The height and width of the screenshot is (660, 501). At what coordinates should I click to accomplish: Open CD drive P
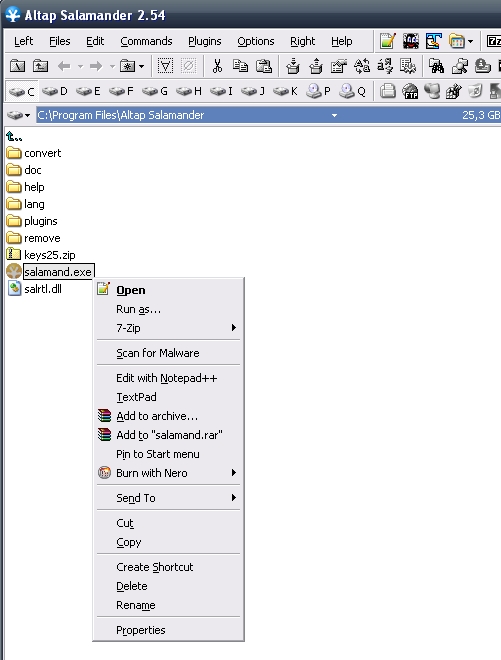pyautogui.click(x=318, y=91)
